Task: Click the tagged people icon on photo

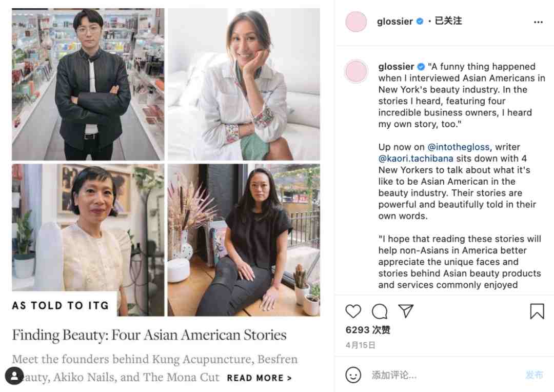Action: pyautogui.click(x=14, y=376)
